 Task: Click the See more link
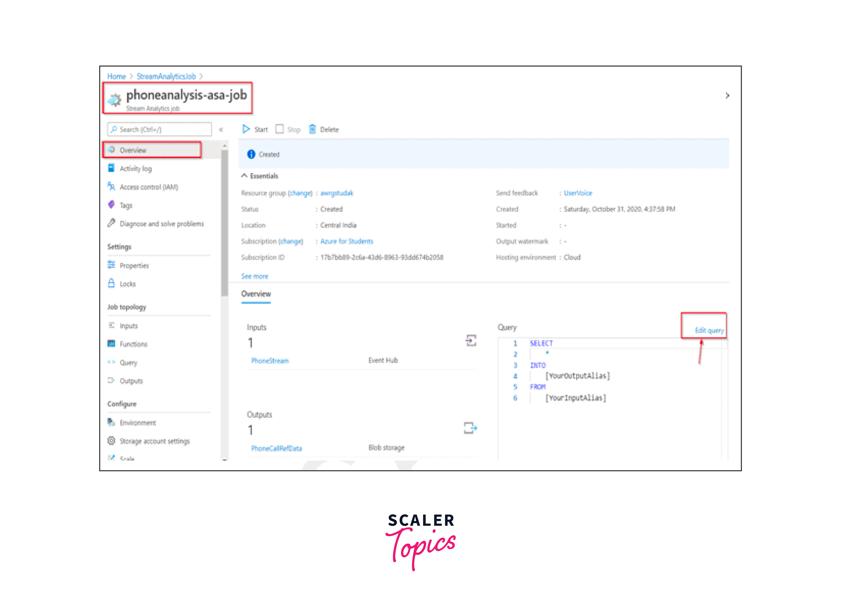pos(254,276)
